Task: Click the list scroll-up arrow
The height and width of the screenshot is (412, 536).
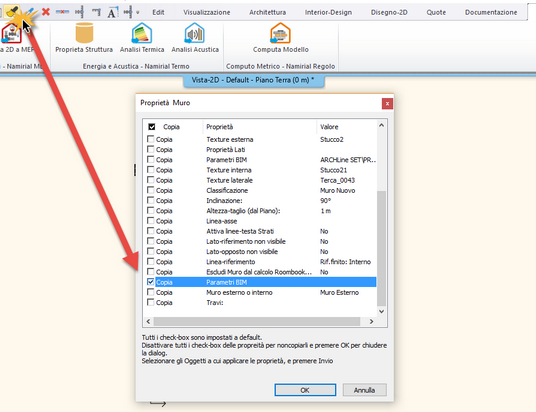Action: click(x=381, y=125)
